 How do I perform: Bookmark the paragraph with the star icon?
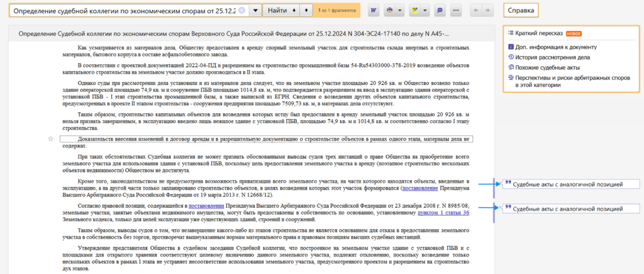point(50,139)
